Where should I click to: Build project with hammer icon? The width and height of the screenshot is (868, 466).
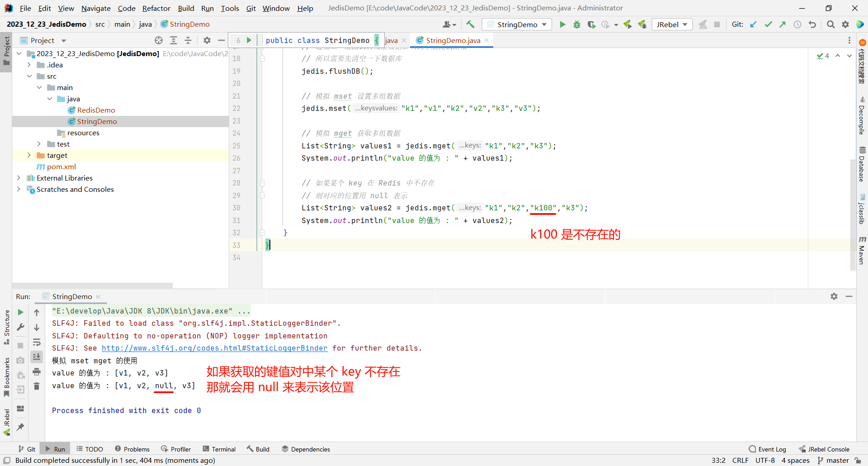click(471, 24)
